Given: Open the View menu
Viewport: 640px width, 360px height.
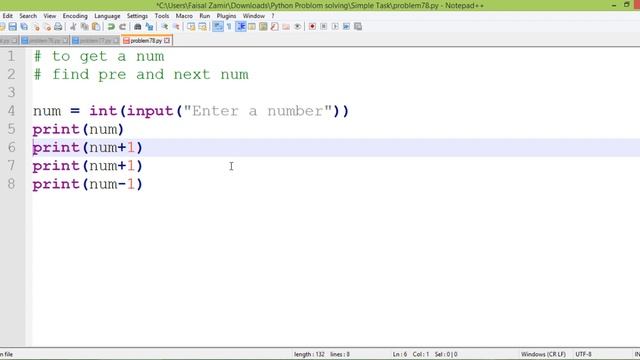Looking at the screenshot, I should click(x=49, y=16).
